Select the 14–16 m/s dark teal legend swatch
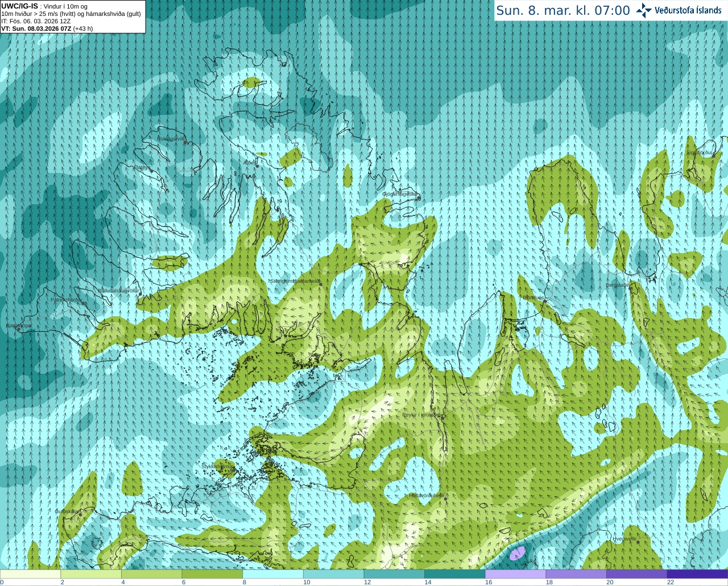Image resolution: width=728 pixels, height=586 pixels. coord(455,574)
